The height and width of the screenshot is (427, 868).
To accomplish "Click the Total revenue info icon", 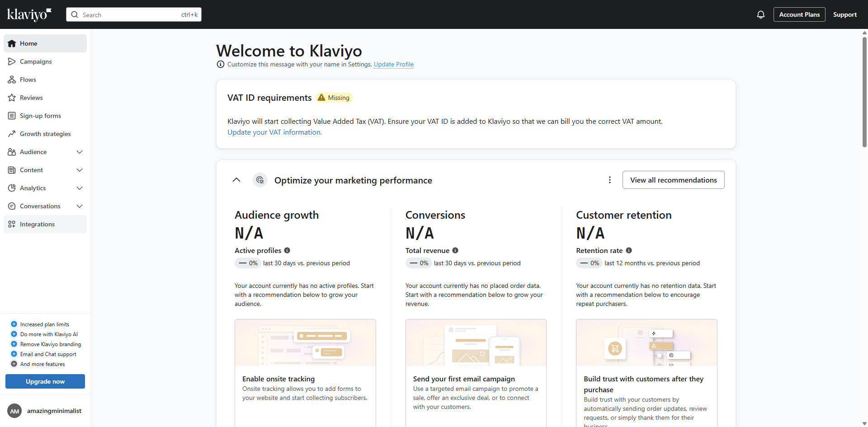I will (x=455, y=250).
